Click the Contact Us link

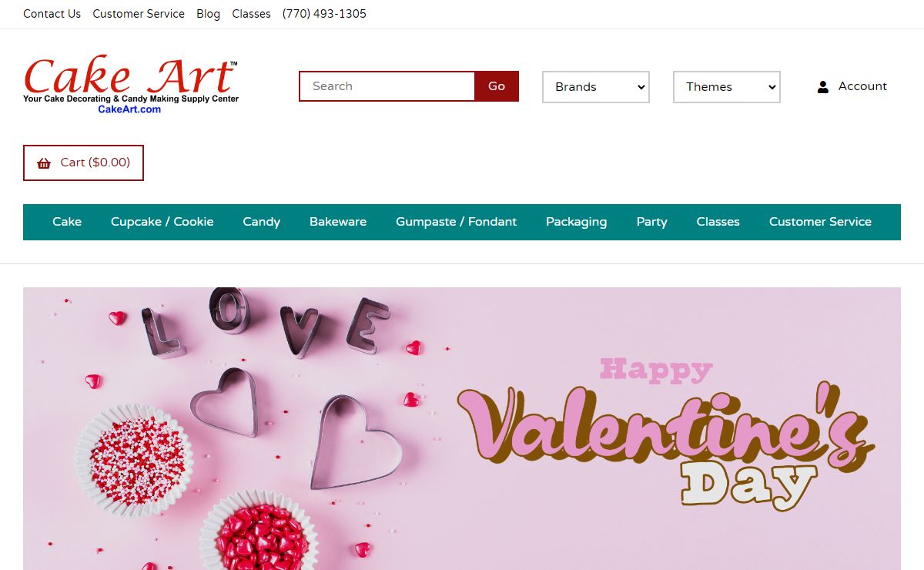pos(52,14)
